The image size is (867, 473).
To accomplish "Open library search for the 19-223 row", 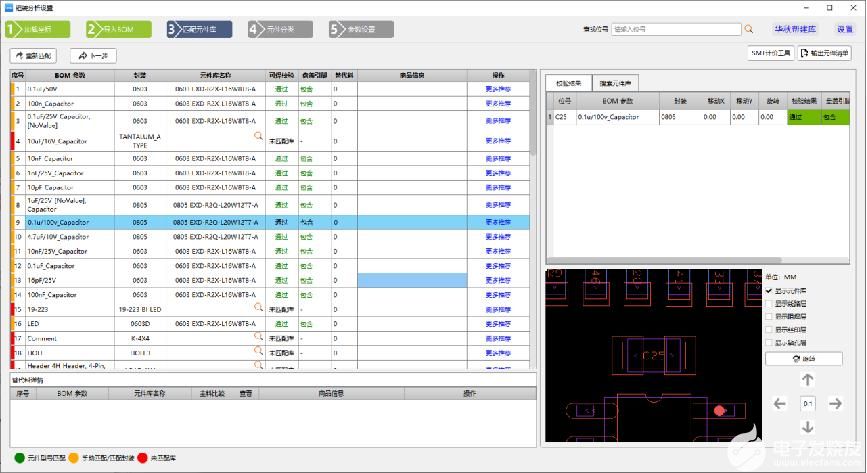I will click(258, 306).
